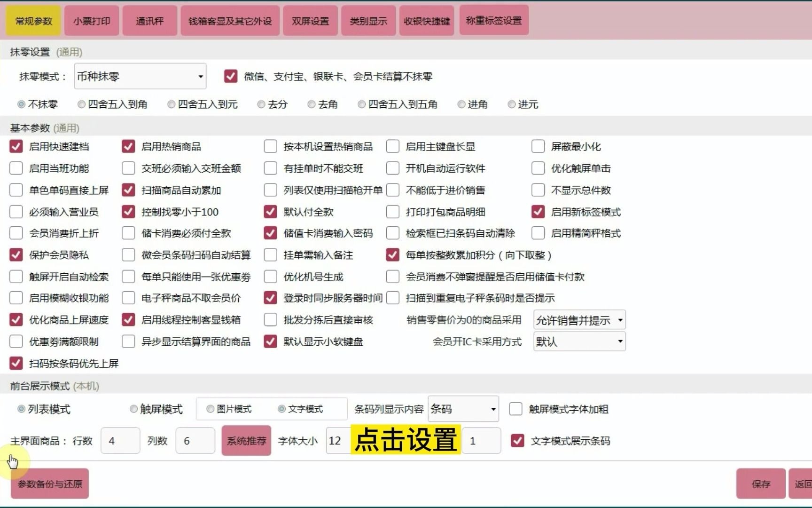
Task: Select the 不抹零 radio option
Action: coord(21,104)
